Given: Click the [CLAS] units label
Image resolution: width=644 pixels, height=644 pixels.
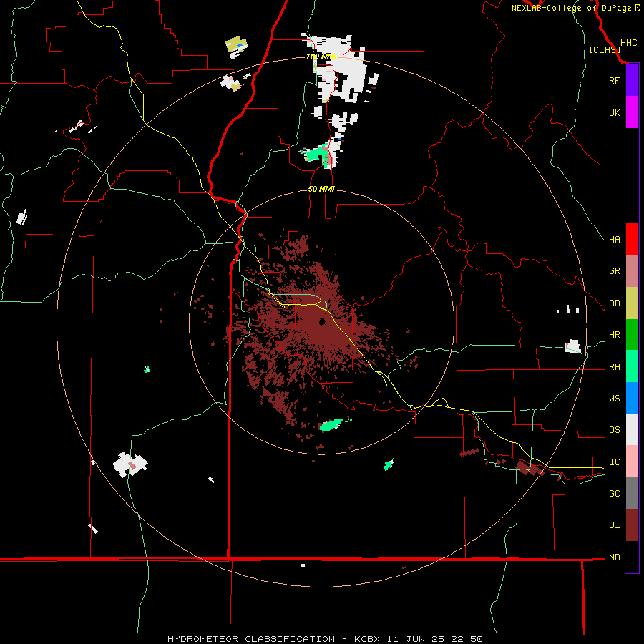Looking at the screenshot, I should click(605, 49).
